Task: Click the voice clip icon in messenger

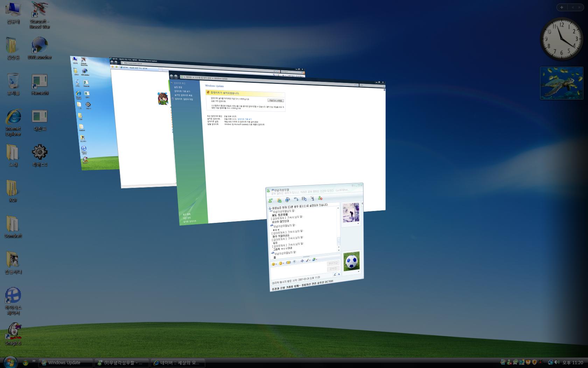Action: click(294, 261)
